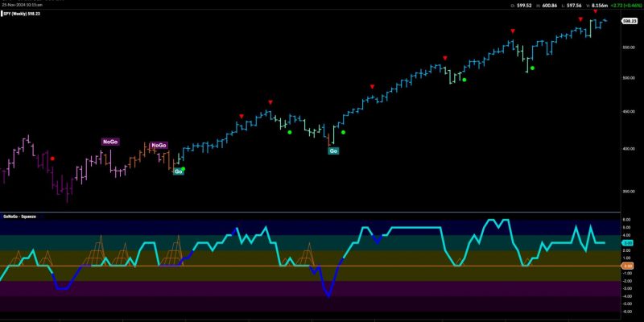Click the 450.00 price axis label
The image size is (644, 322).
tap(629, 111)
